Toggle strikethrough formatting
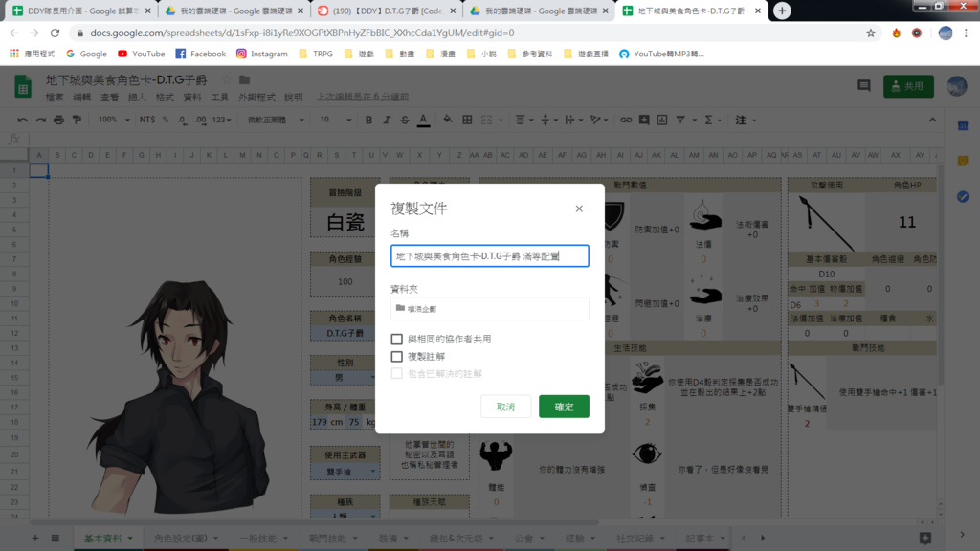The width and height of the screenshot is (980, 551). [405, 120]
